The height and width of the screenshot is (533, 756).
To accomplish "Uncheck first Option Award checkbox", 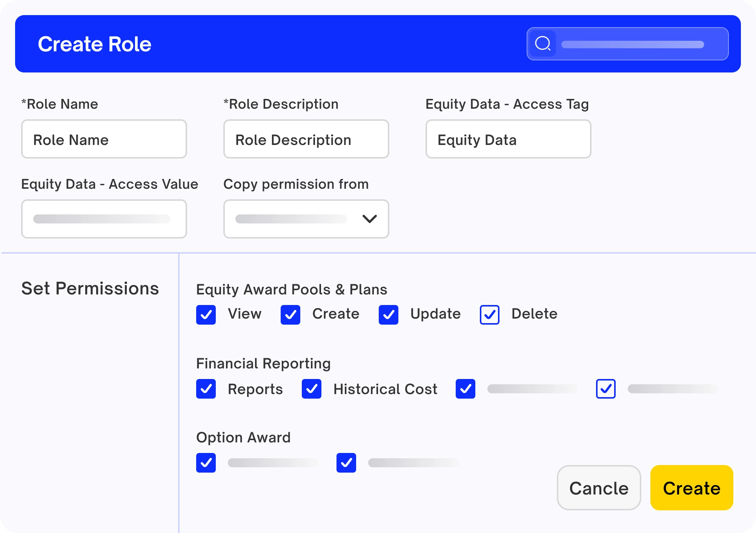I will 206,463.
